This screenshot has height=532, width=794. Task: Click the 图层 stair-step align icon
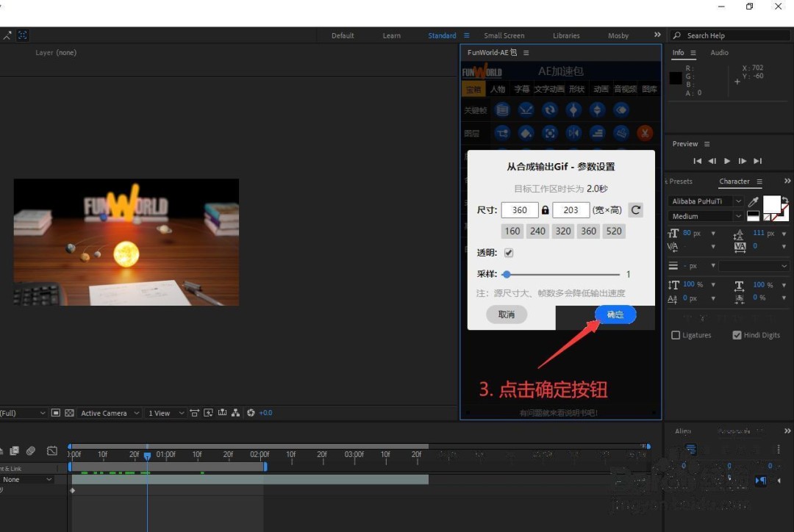(597, 133)
